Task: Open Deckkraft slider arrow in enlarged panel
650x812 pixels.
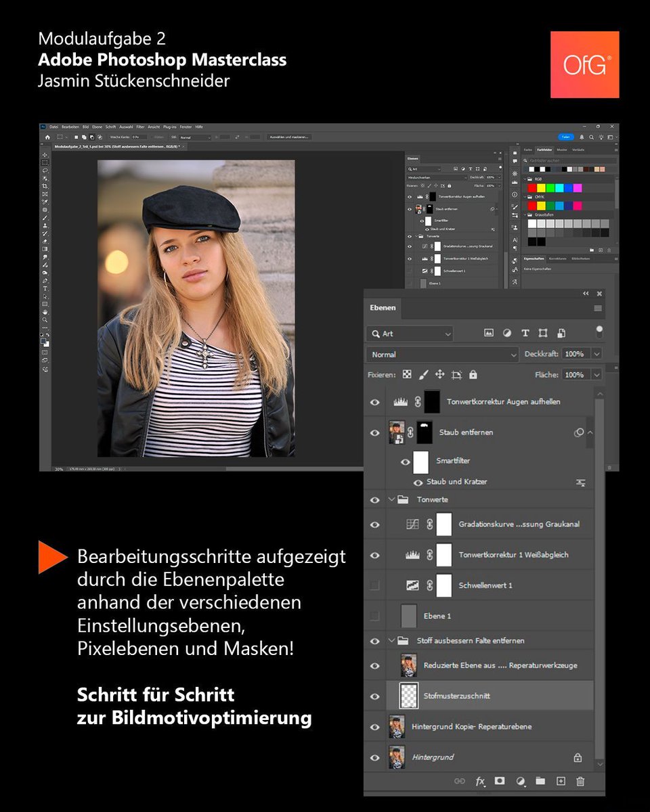Action: 597,354
